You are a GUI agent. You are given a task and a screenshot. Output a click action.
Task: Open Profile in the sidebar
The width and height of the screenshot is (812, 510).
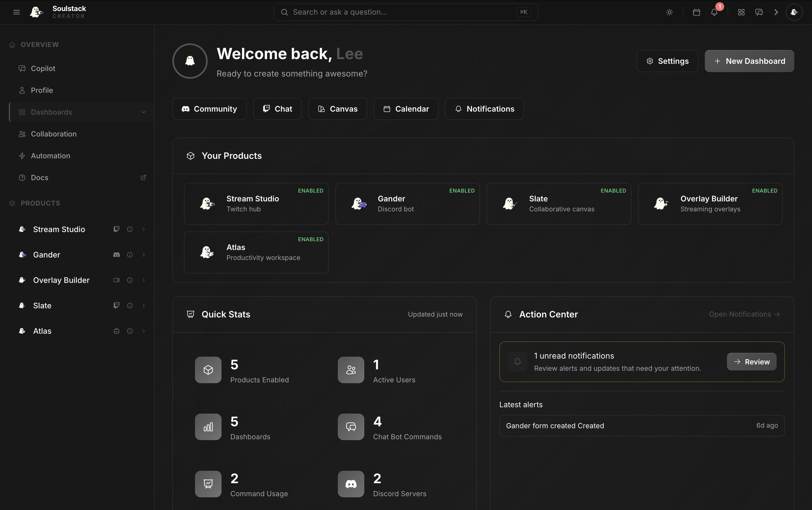click(81, 90)
